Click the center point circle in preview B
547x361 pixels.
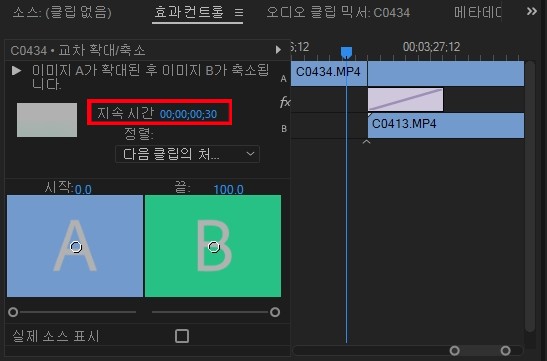click(x=213, y=247)
